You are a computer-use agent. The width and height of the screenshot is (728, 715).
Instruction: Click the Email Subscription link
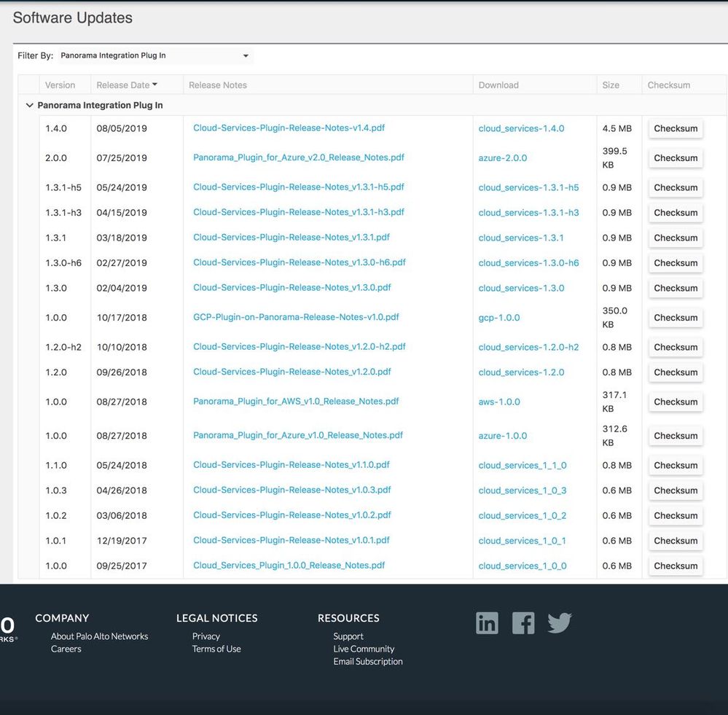[368, 662]
